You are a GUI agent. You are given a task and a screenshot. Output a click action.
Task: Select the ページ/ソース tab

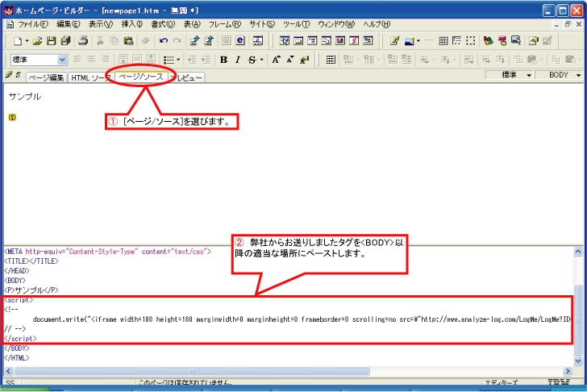coord(141,77)
